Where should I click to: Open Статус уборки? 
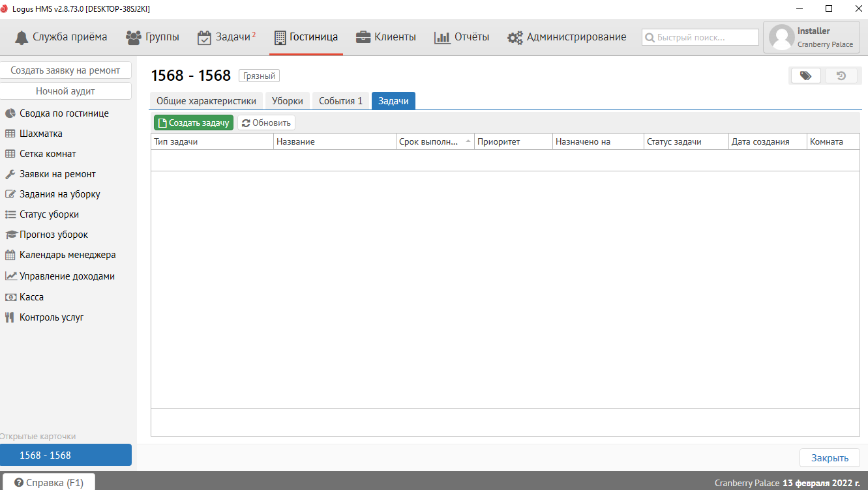click(x=49, y=214)
